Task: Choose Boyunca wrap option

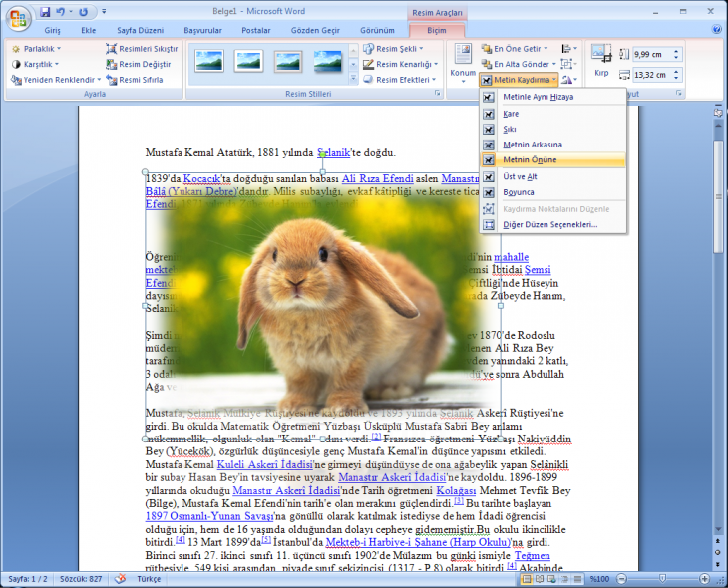Action: click(552, 192)
